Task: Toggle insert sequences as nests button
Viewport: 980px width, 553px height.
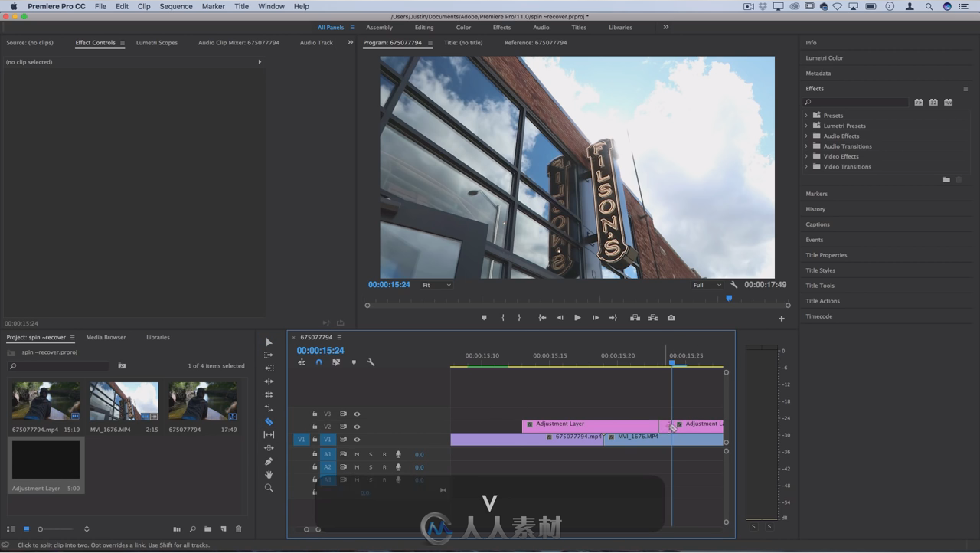Action: coord(302,362)
